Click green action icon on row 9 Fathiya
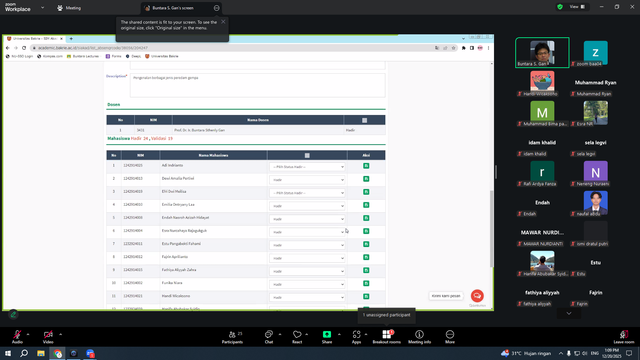The height and width of the screenshot is (360, 640). [x=366, y=270]
